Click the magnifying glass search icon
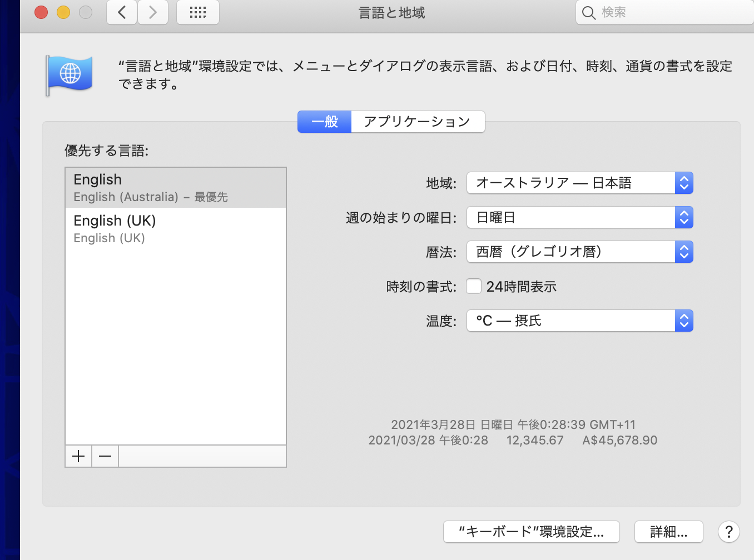This screenshot has height=560, width=754. click(588, 13)
